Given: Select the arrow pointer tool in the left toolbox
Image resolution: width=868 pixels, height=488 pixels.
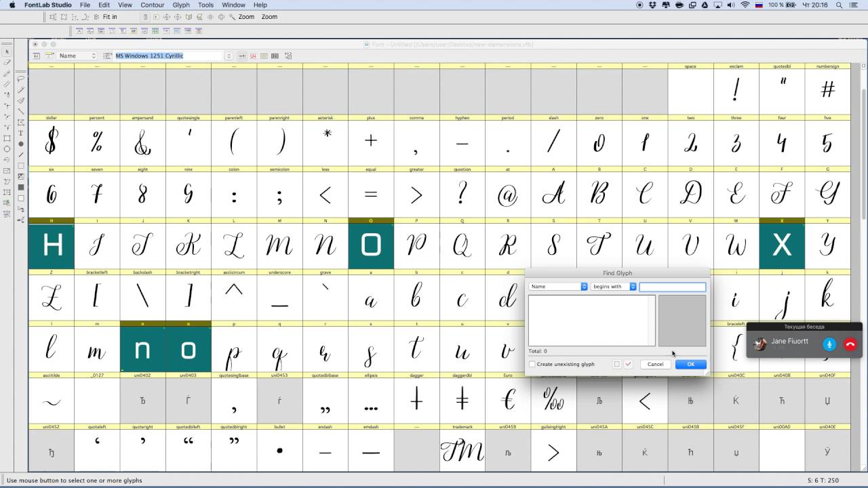Looking at the screenshot, I should point(7,52).
